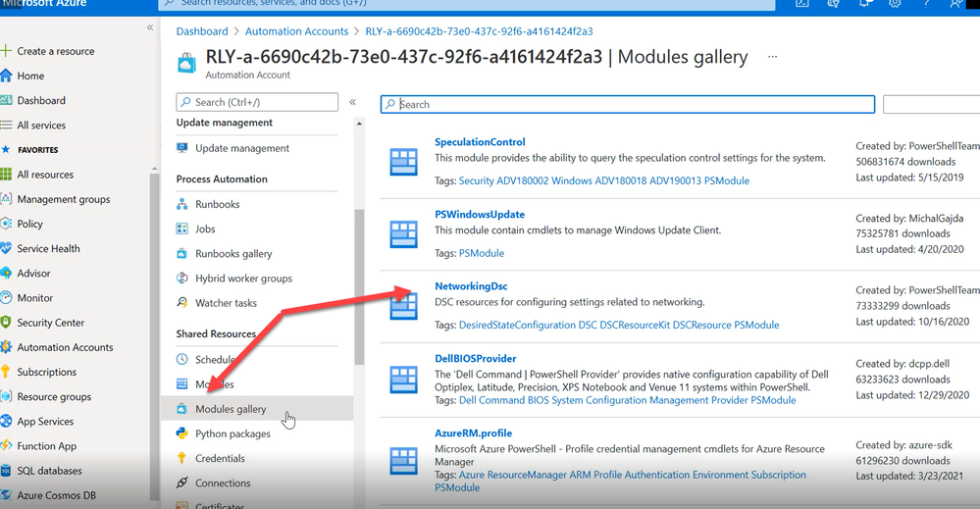Image resolution: width=980 pixels, height=509 pixels.
Task: Click the Management groups icon
Action: [6, 199]
